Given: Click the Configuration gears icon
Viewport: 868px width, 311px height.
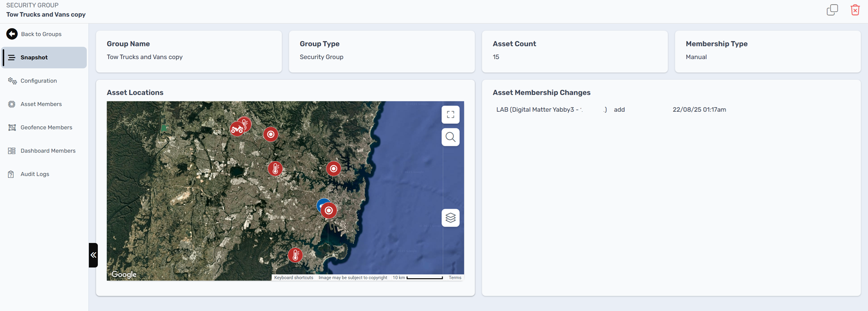Looking at the screenshot, I should [12, 81].
